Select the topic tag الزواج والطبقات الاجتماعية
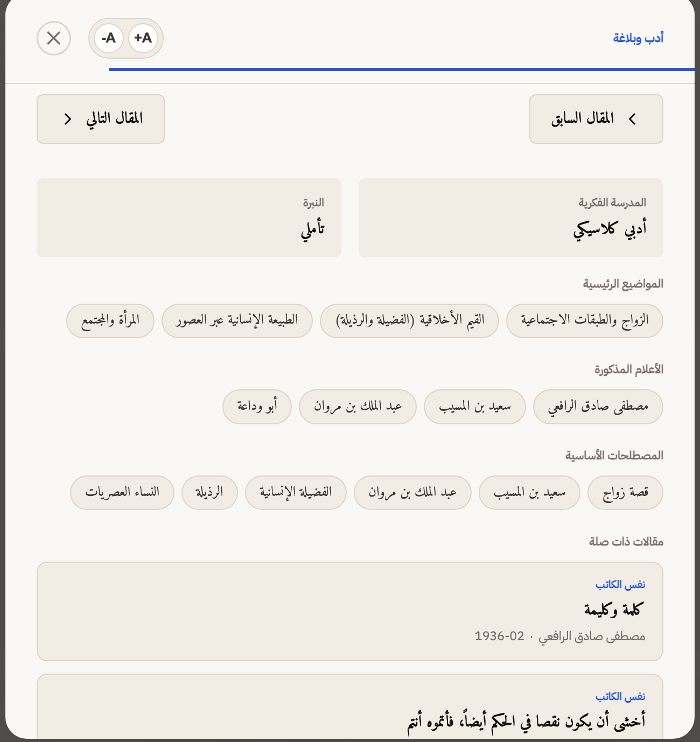Viewport: 700px width, 742px height. [584, 320]
